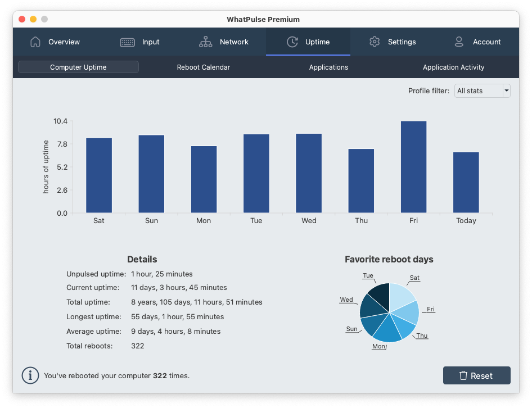Open the Settings tab
This screenshot has height=408, width=532.
(393, 42)
